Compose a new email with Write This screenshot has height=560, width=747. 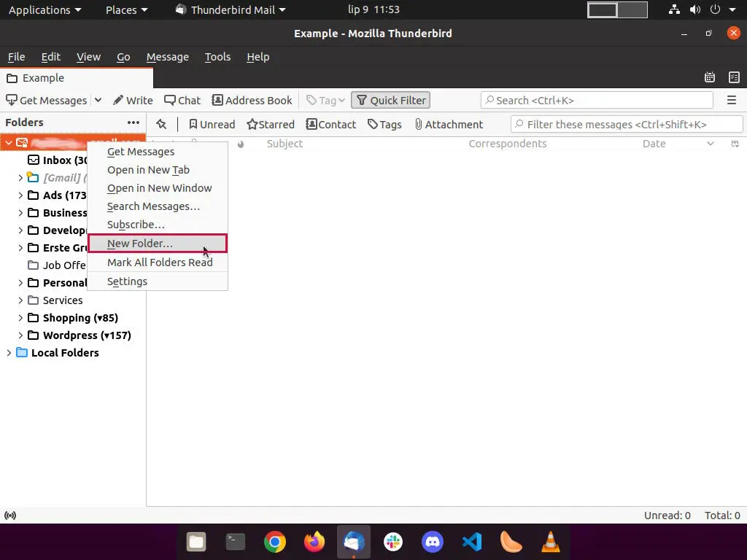(133, 101)
